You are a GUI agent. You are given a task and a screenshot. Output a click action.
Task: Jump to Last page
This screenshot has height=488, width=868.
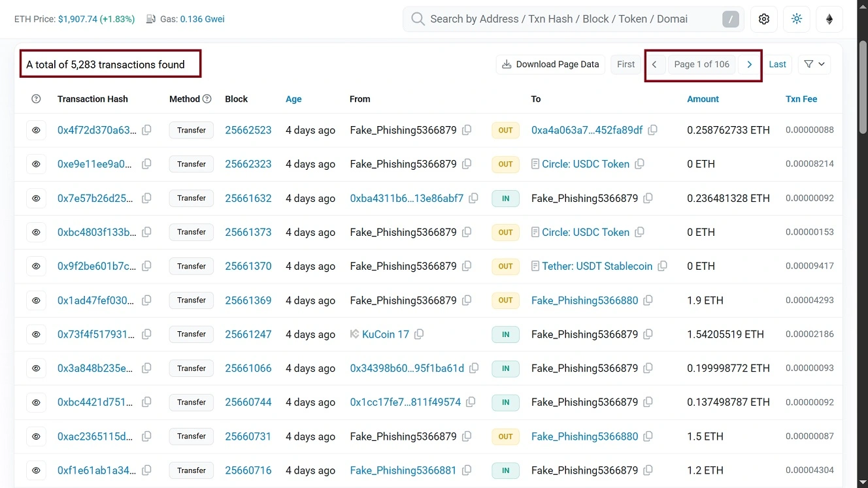click(778, 64)
